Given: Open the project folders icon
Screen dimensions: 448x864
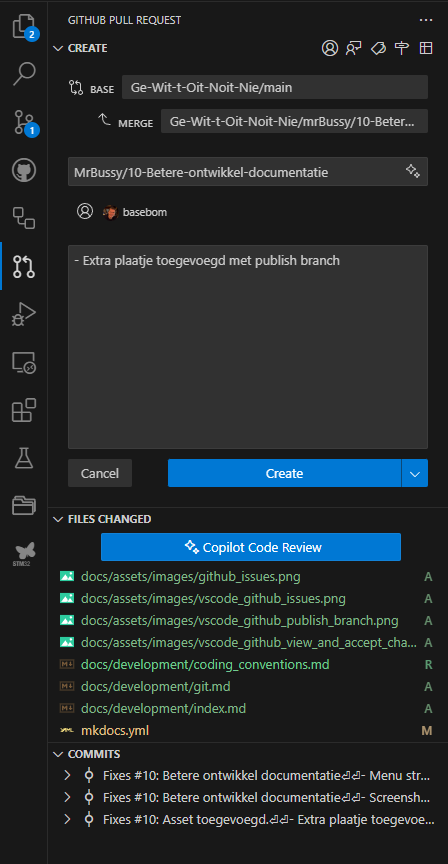Looking at the screenshot, I should pos(24,505).
